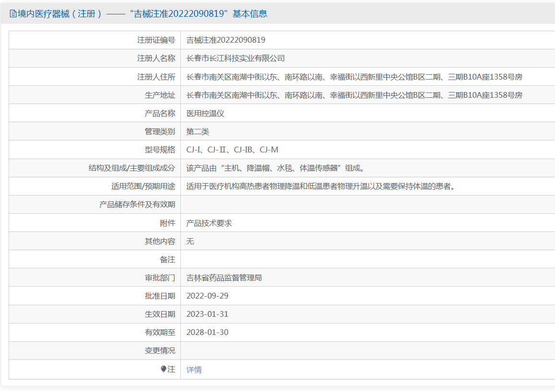The width and height of the screenshot is (555, 392).
Task: Click attachment value 产品技术要求
Action: (209, 223)
